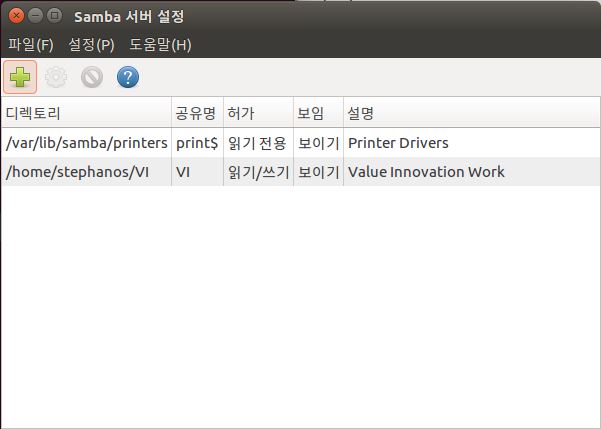Select the /var/lib/samba/printers row

click(86, 143)
